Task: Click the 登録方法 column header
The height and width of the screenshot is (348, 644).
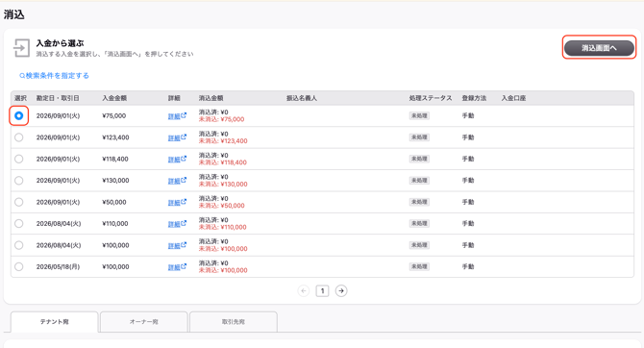Action: 474,98
